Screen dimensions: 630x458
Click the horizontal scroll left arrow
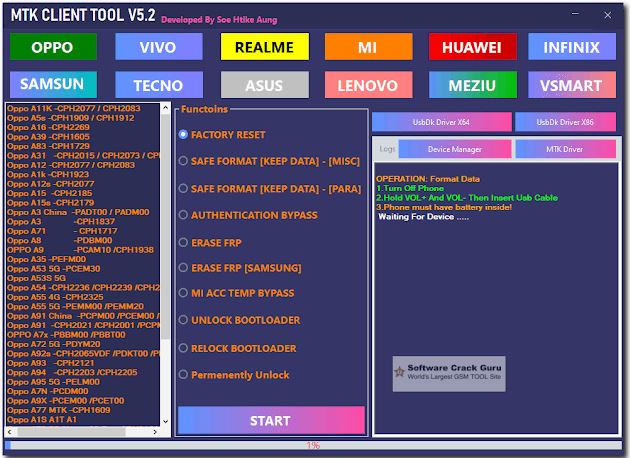point(10,432)
